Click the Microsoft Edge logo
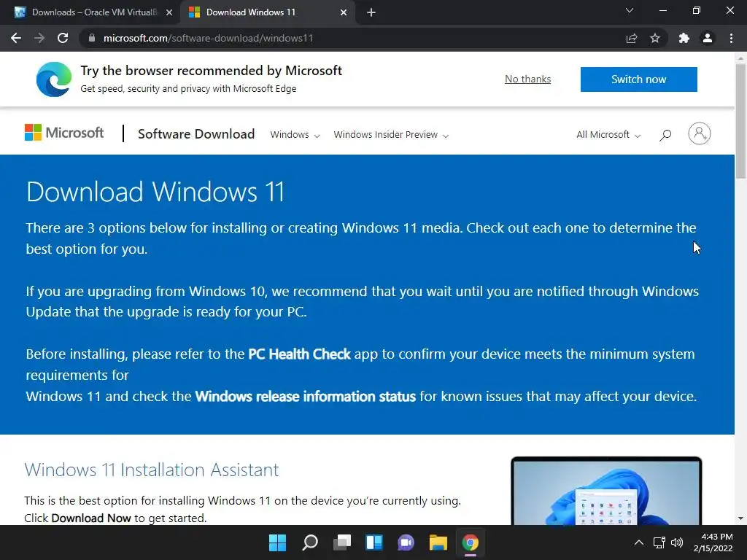 pos(54,79)
